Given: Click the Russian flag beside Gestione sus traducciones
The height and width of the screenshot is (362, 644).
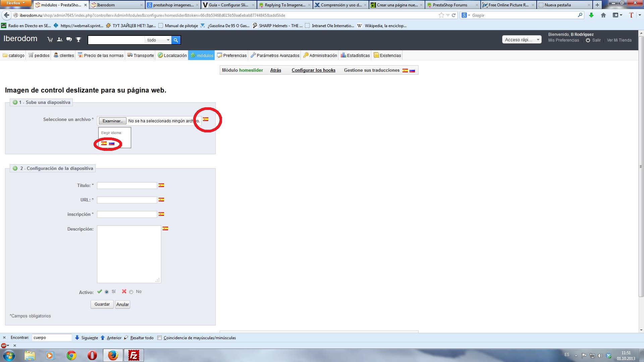Looking at the screenshot, I should pyautogui.click(x=412, y=70).
